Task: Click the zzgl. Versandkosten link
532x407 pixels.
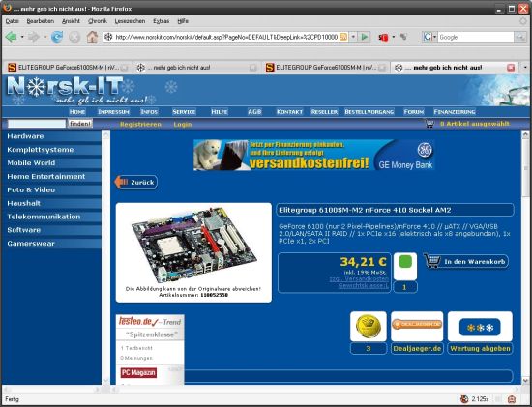Action: pos(359,278)
